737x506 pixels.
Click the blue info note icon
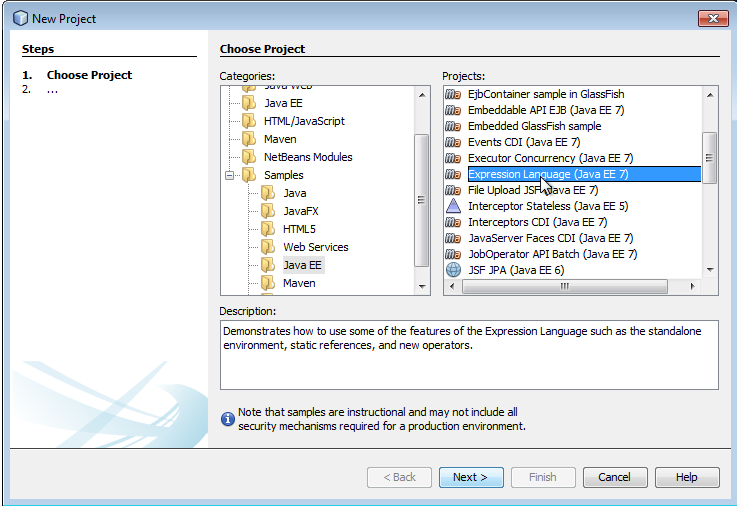coord(227,419)
